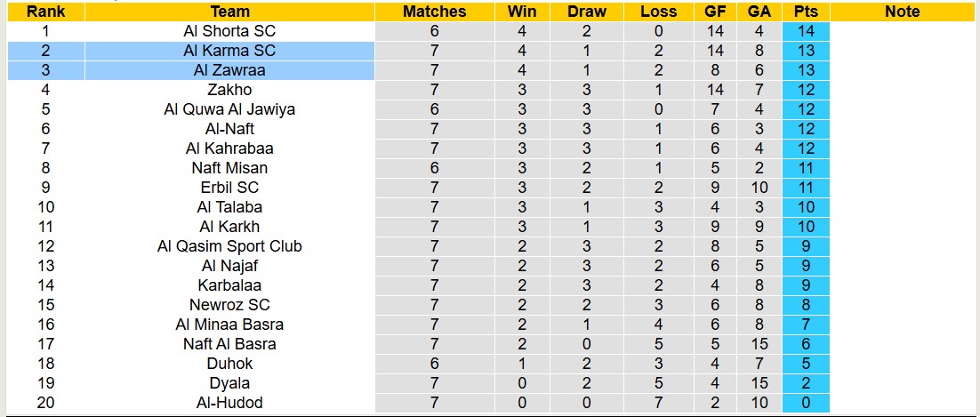Click the Naft Misan team name

point(229,168)
